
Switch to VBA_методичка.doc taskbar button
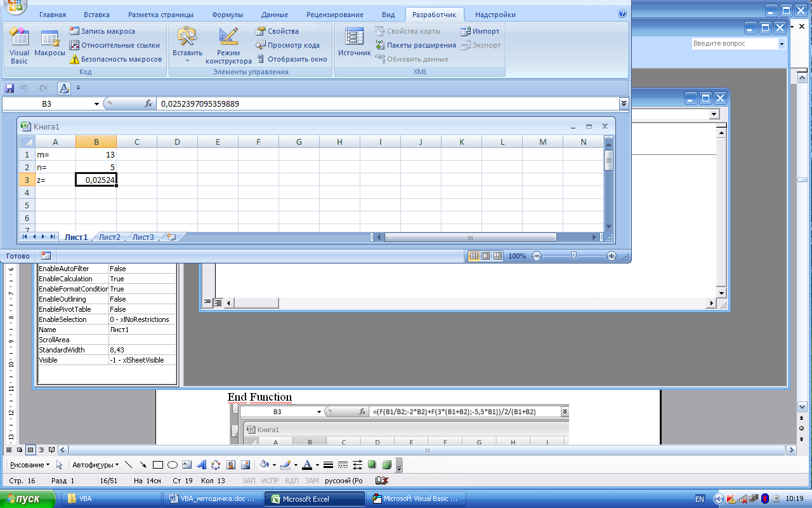(213, 498)
